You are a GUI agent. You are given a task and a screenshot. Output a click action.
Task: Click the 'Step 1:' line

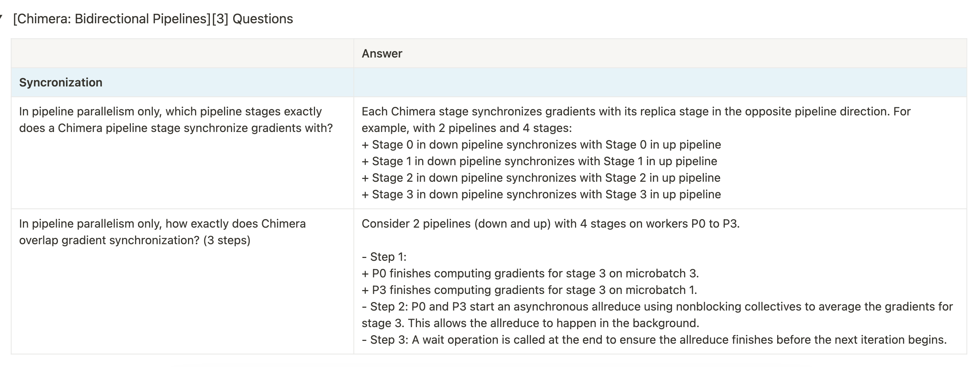(384, 257)
